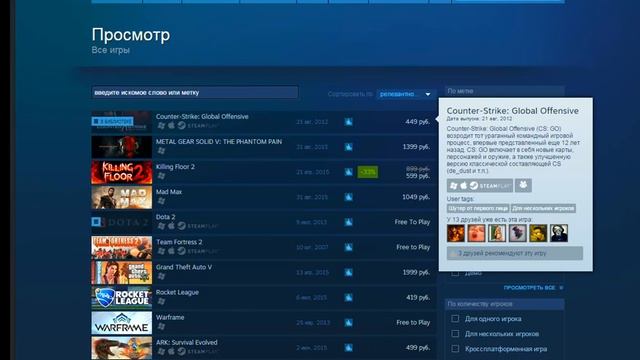This screenshot has height=360, width=640.
Task: Tick the "Для нескольких игроков" checkbox
Action: [x=455, y=333]
